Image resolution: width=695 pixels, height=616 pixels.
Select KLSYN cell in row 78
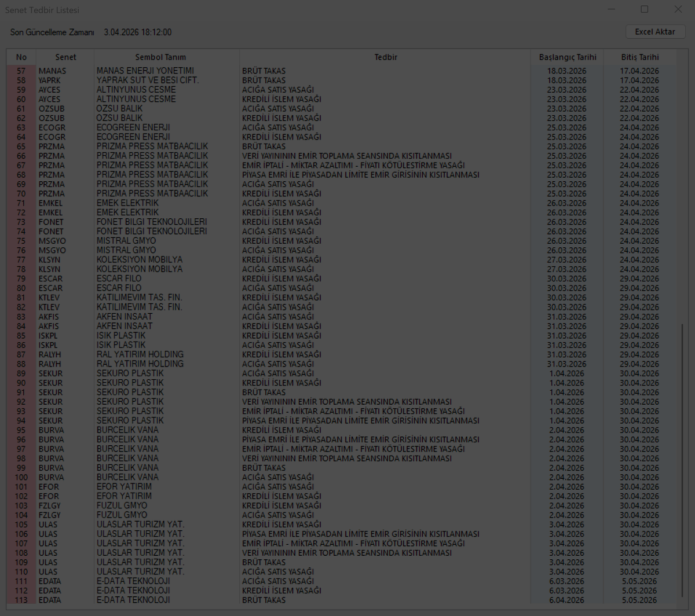click(x=50, y=269)
